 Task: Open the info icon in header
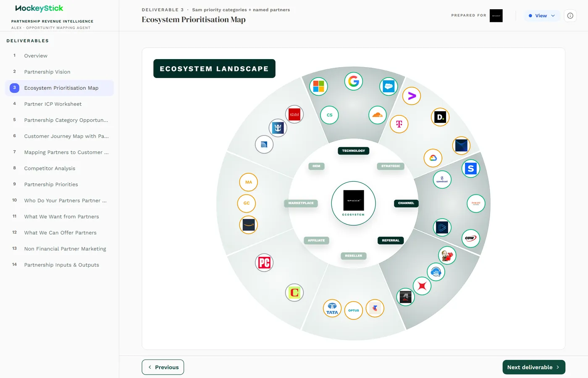coord(570,16)
